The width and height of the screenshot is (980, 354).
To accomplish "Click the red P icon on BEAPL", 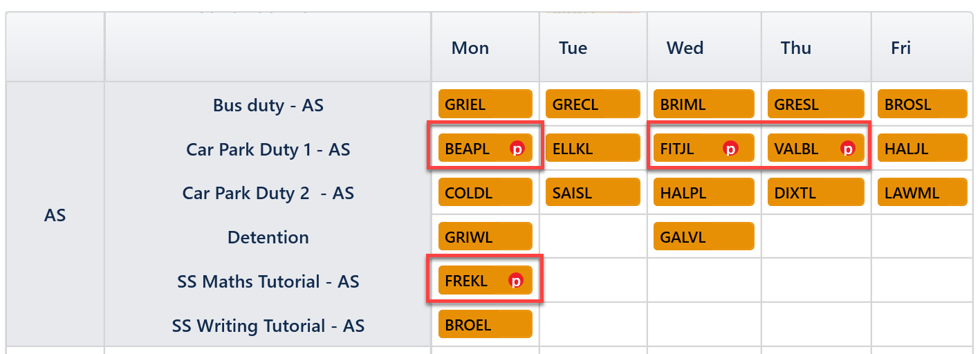I will click(x=517, y=149).
